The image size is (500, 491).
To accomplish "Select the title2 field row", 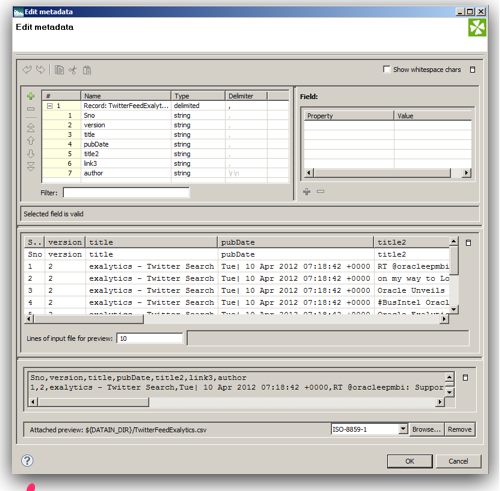I will (x=165, y=154).
